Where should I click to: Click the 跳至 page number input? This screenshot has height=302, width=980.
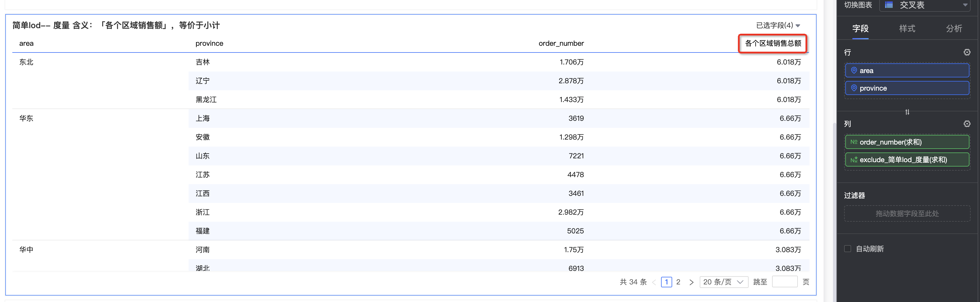point(784,282)
